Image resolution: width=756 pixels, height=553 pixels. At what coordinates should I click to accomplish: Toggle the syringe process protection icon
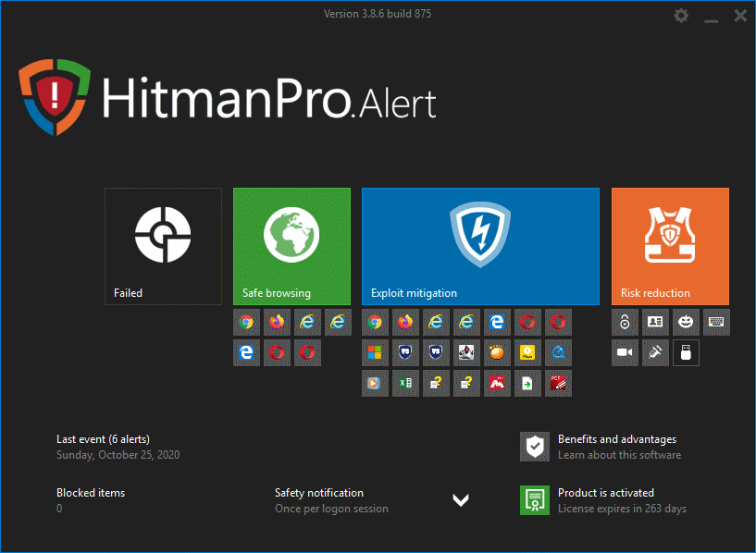pyautogui.click(x=655, y=353)
